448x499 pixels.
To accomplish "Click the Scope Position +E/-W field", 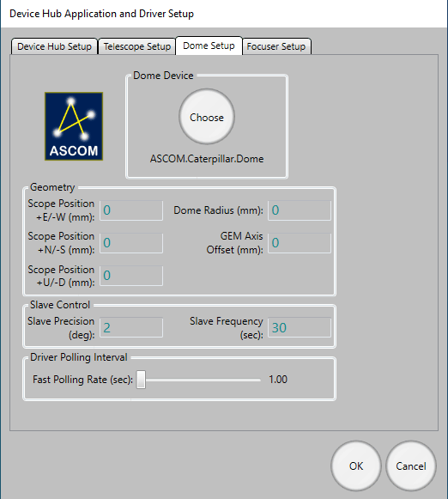I will pyautogui.click(x=131, y=210).
